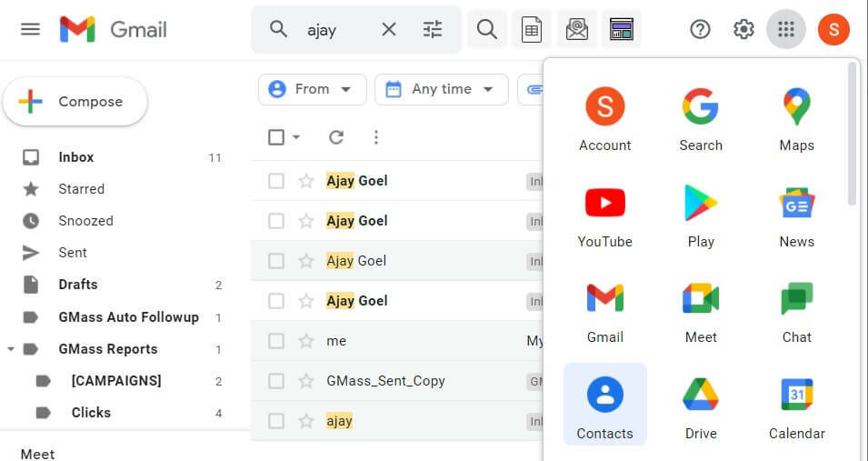The width and height of the screenshot is (868, 461).
Task: Click the apps panel scrollbar
Action: click(852, 134)
